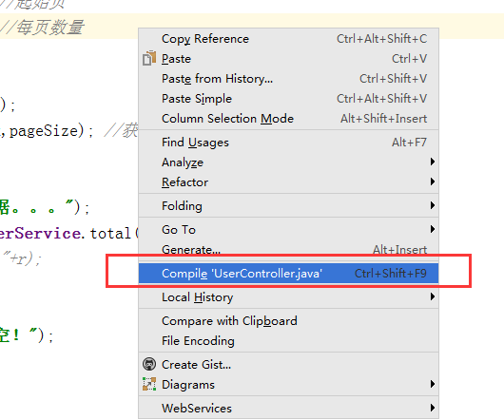The height and width of the screenshot is (420, 504).
Task: Click the Diagrams icon
Action: (149, 384)
